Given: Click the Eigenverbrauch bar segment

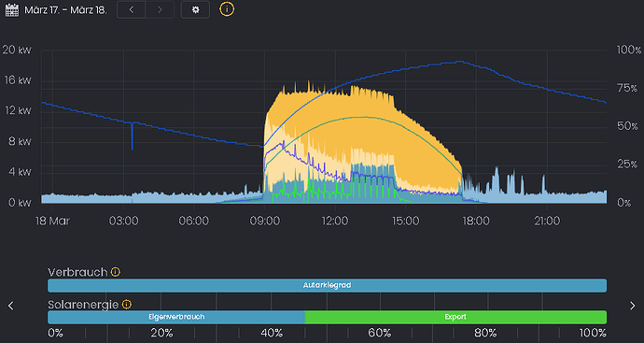Looking at the screenshot, I should coord(176,317).
